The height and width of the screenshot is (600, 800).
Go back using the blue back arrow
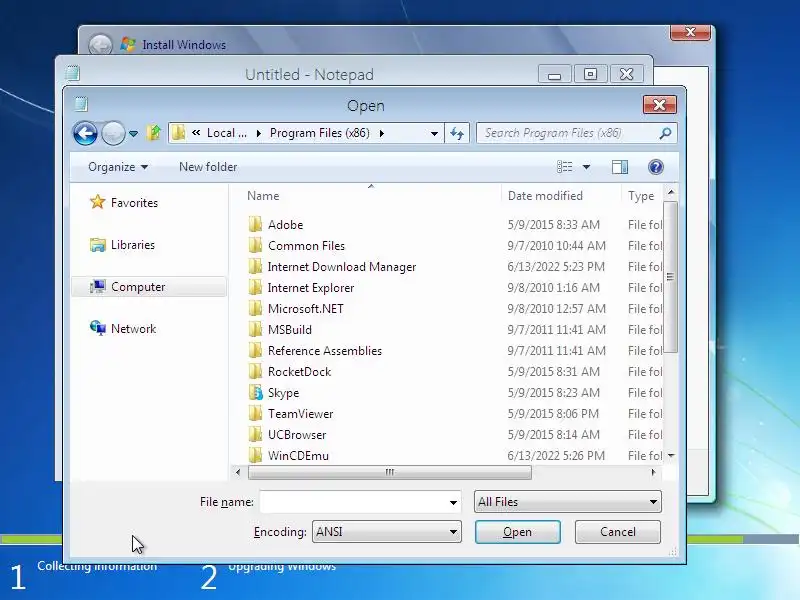(x=85, y=134)
